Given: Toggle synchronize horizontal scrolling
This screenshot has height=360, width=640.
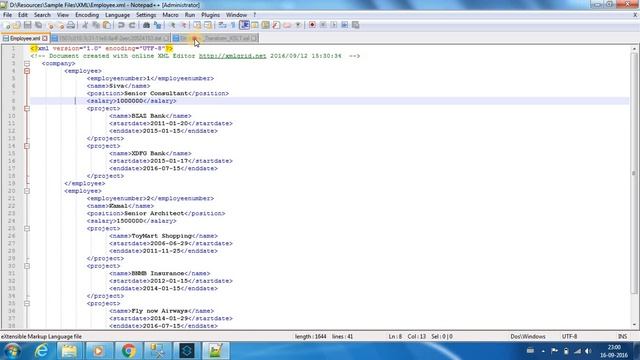Looking at the screenshot, I should coord(208,25).
